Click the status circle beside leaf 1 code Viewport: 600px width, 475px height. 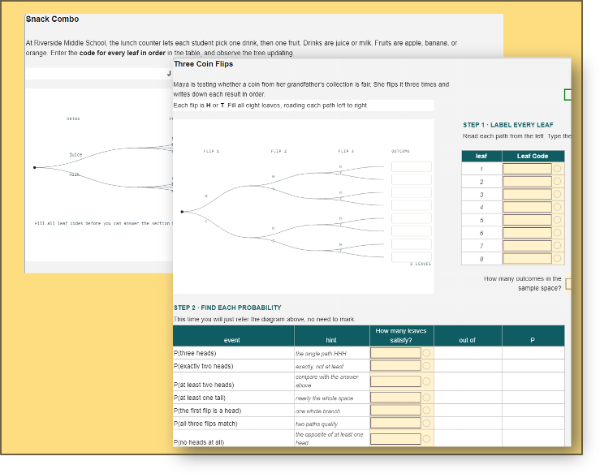tap(558, 168)
